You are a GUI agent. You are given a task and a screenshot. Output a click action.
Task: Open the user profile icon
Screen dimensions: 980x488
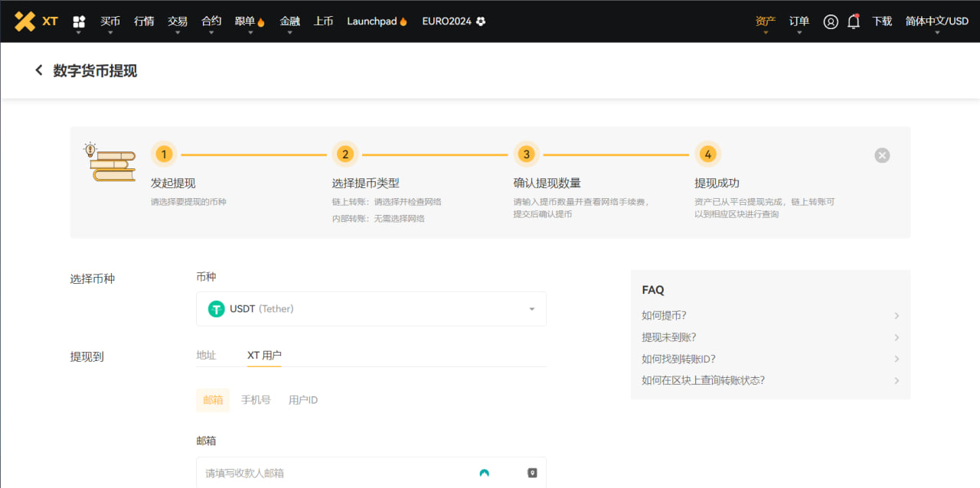[831, 21]
